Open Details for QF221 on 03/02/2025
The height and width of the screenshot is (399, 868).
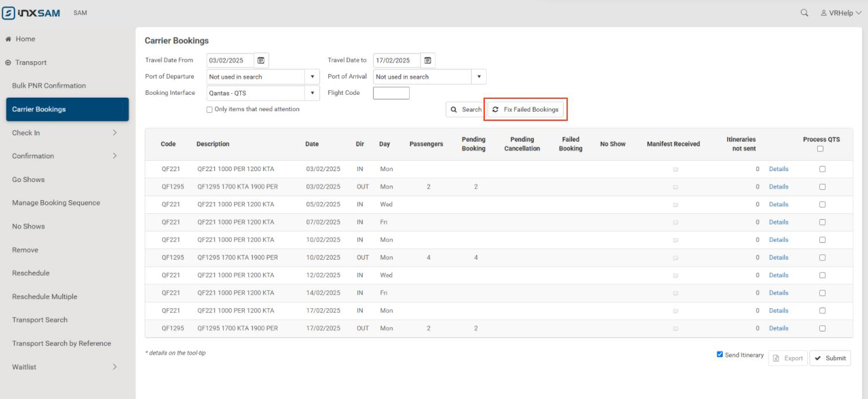[x=778, y=169]
